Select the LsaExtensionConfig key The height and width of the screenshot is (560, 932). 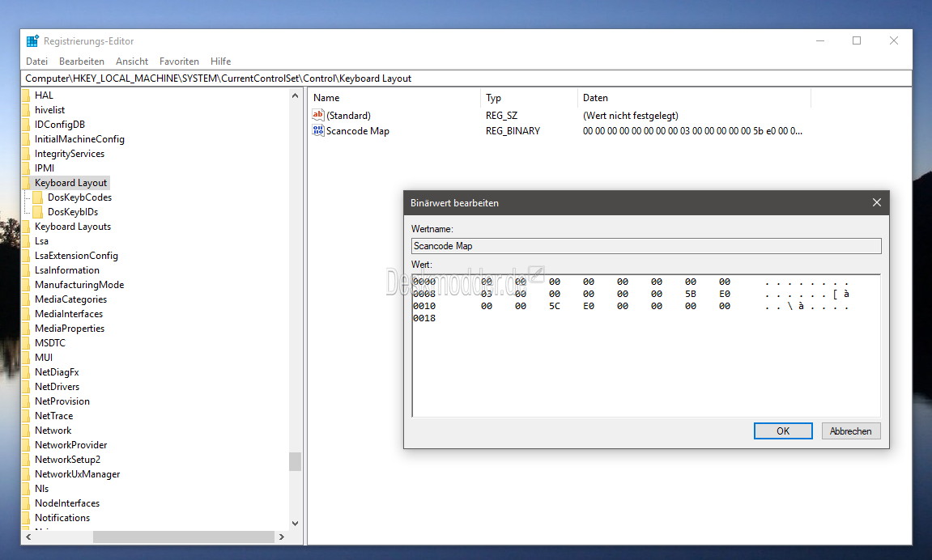(x=76, y=256)
